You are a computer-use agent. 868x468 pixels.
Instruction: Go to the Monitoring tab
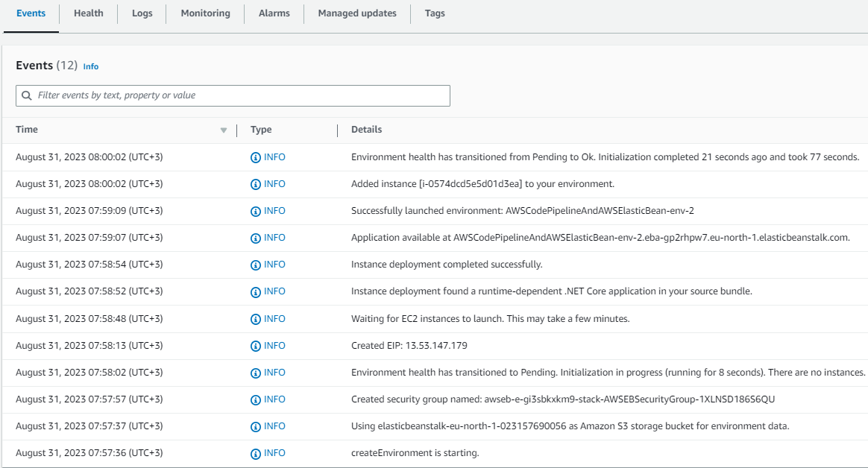(x=205, y=13)
